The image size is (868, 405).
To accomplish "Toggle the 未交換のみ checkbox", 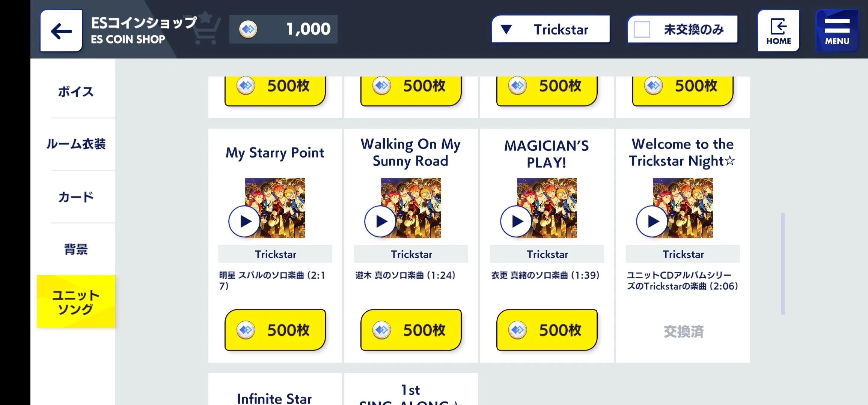I will (642, 29).
